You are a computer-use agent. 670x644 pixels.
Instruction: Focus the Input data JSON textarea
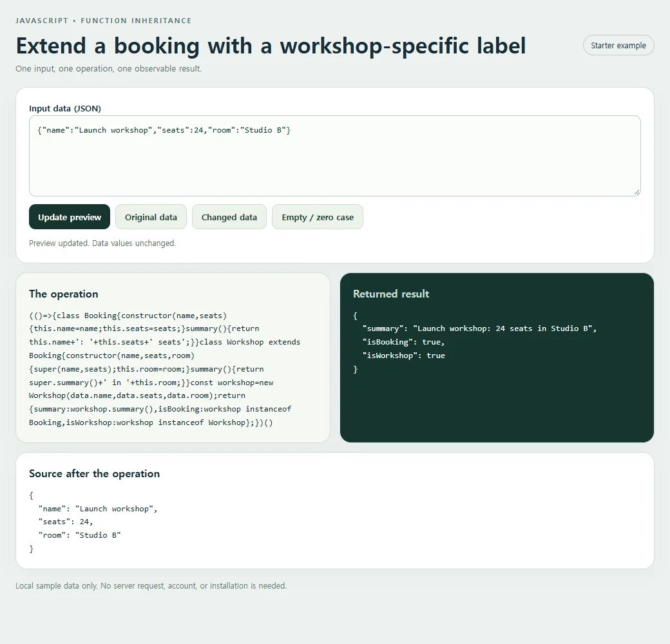coord(334,156)
